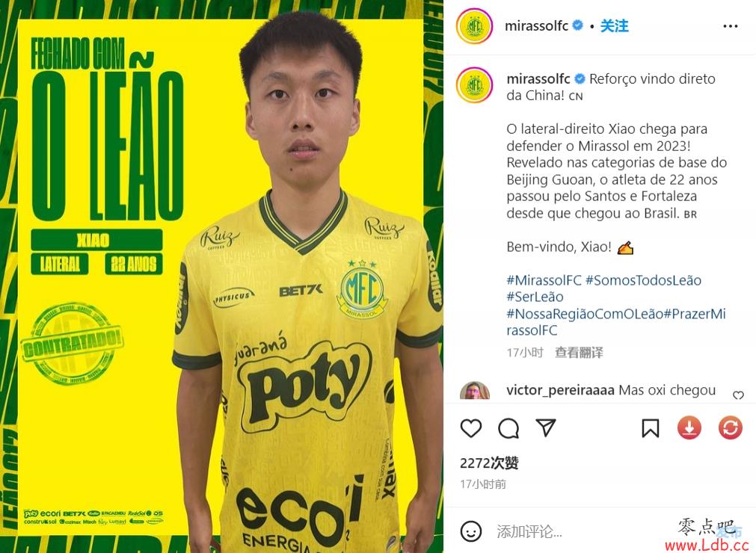Open the three-dot more options menu
756x553 pixels.
(731, 26)
